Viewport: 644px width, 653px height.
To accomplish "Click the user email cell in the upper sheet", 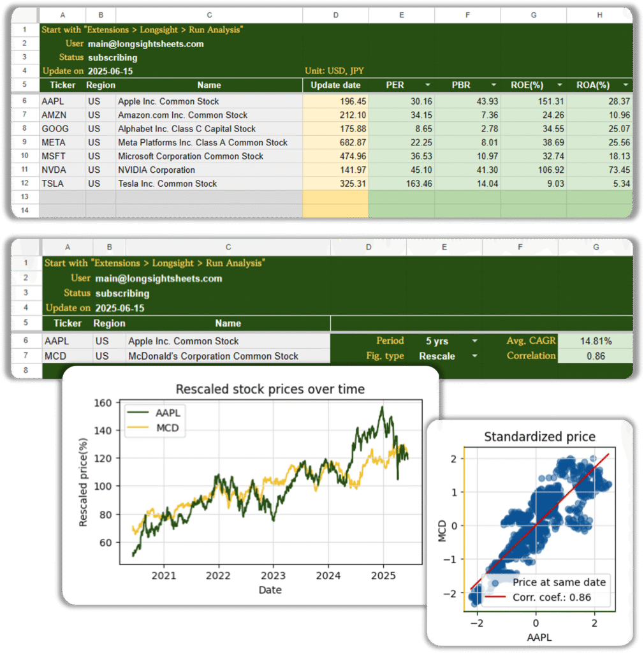I will (146, 44).
